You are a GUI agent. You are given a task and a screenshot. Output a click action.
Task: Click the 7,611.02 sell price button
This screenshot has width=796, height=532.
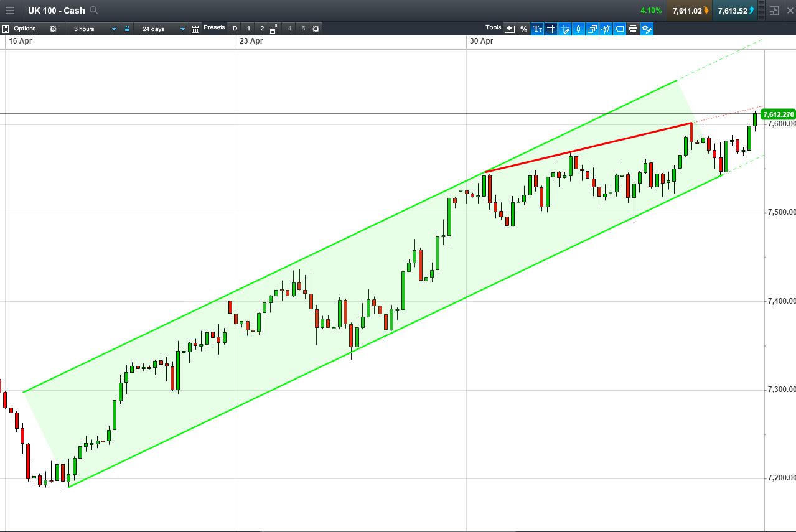[x=690, y=11]
